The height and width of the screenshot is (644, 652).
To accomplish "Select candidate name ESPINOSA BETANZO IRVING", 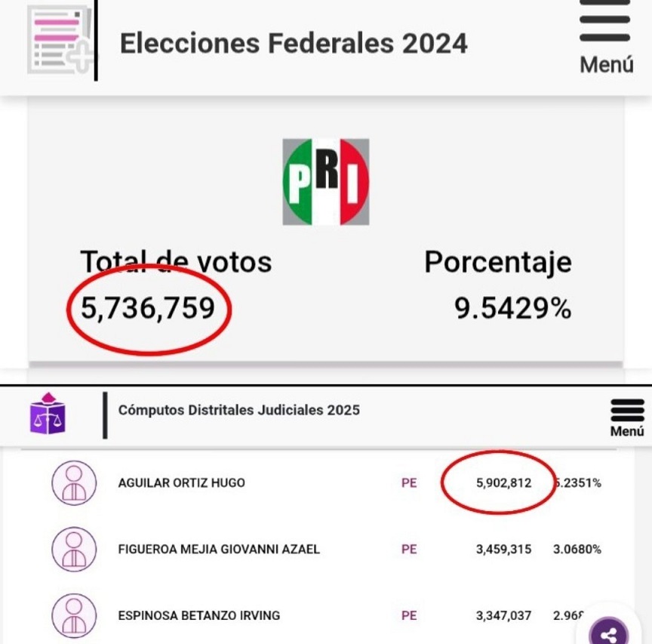I will (199, 615).
